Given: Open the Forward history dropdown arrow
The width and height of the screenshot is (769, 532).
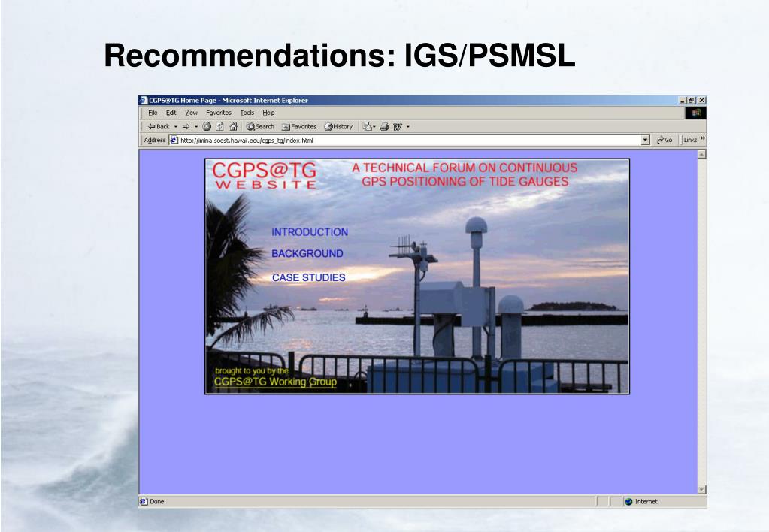Looking at the screenshot, I should click(196, 126).
